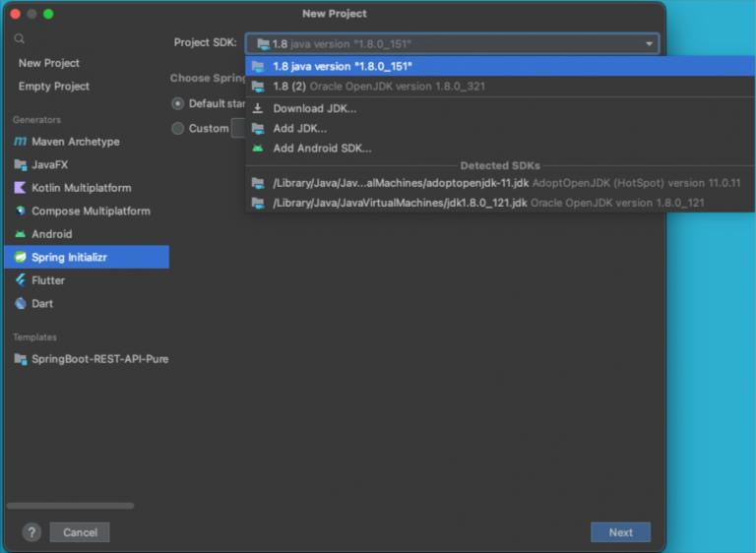Click the Cancel button

[x=80, y=532]
